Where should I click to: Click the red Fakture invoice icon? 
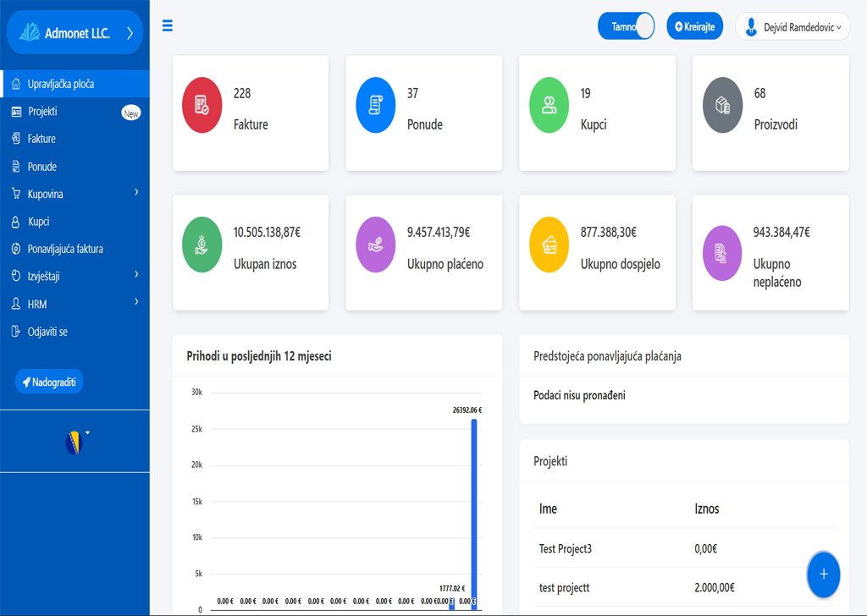pyautogui.click(x=202, y=105)
